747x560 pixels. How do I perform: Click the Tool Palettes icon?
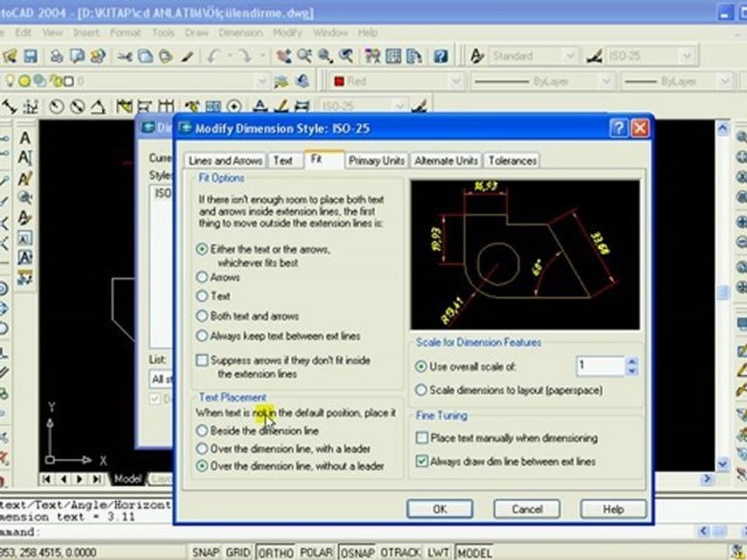tap(413, 56)
